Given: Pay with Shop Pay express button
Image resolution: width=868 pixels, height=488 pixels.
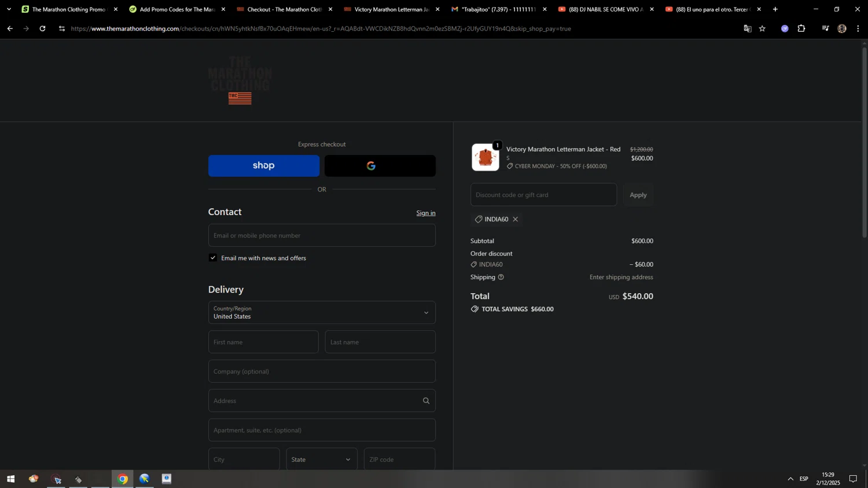Looking at the screenshot, I should coord(264,166).
